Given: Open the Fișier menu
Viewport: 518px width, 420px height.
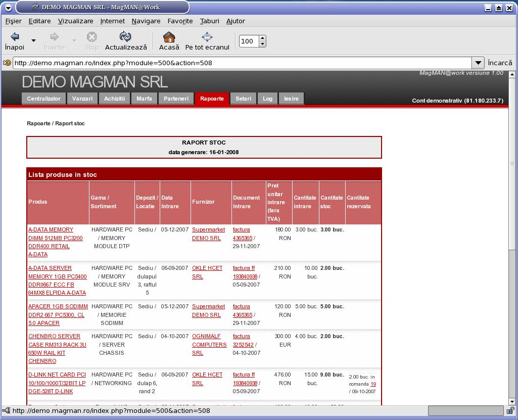Looking at the screenshot, I should click(x=14, y=21).
